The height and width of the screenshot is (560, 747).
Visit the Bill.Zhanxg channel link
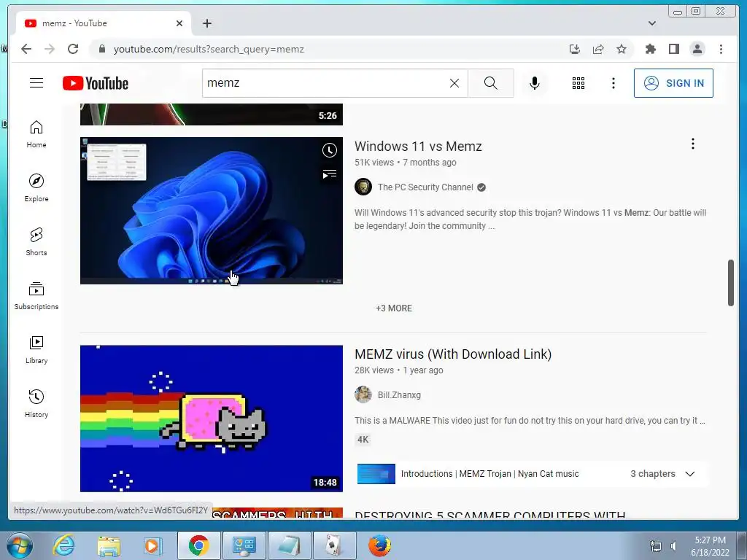399,394
